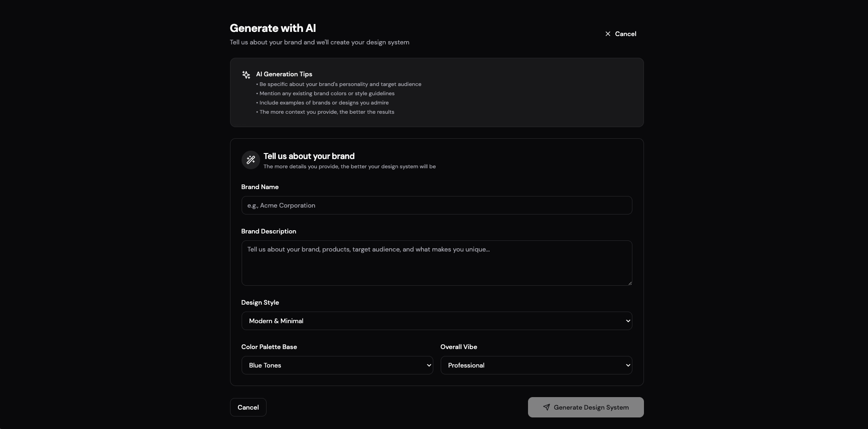The image size is (868, 429).
Task: Click the Cancel link at top right
Action: (x=625, y=33)
